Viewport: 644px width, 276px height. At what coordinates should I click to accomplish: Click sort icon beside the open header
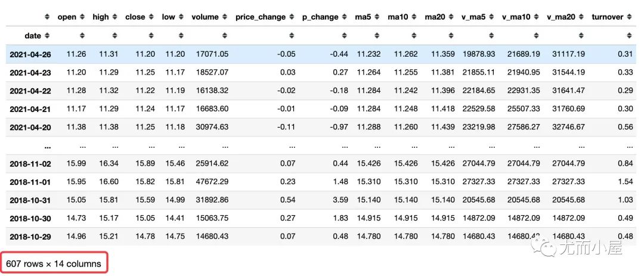[x=82, y=17]
